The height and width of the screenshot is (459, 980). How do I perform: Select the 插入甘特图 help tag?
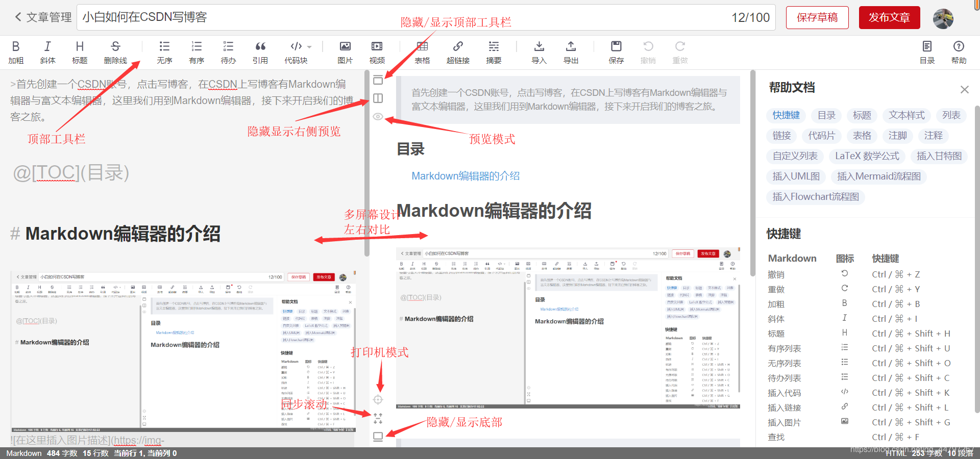(939, 156)
